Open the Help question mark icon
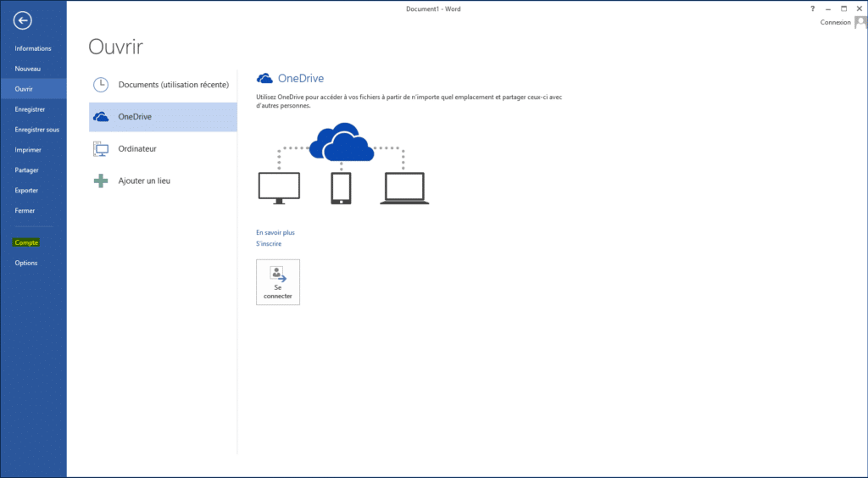 [812, 8]
